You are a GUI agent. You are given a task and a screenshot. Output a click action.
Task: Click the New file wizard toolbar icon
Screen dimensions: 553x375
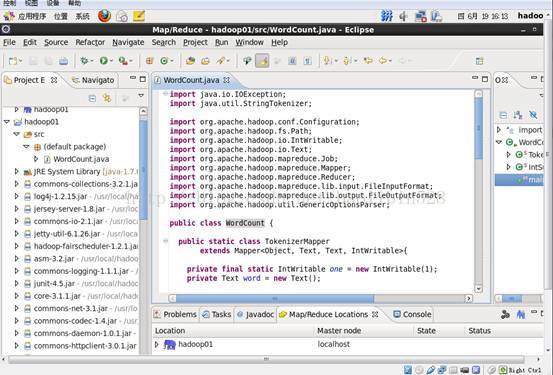click(13, 61)
